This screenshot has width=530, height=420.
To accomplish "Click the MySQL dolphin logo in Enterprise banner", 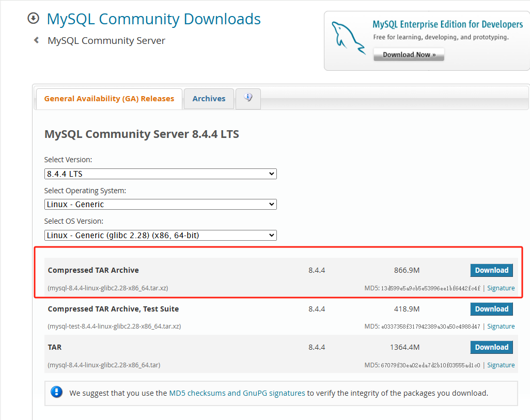I will pos(348,38).
